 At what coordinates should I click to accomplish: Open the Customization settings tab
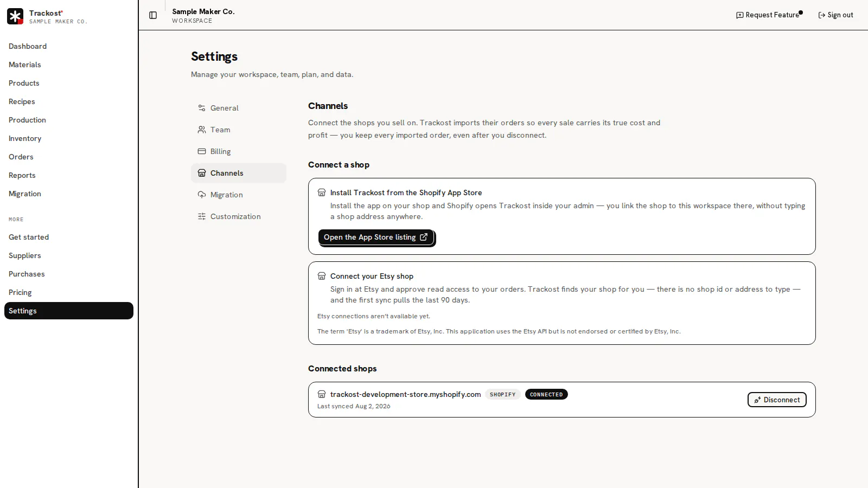tap(239, 216)
